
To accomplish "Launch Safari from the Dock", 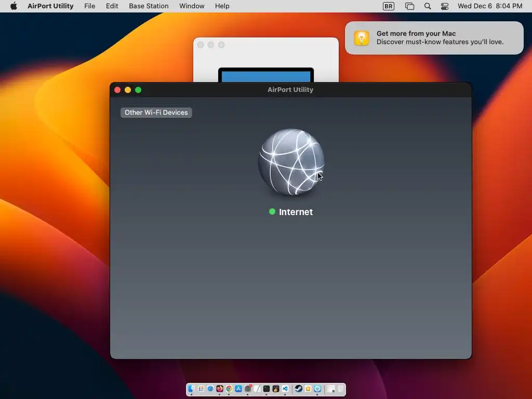I will [x=210, y=389].
